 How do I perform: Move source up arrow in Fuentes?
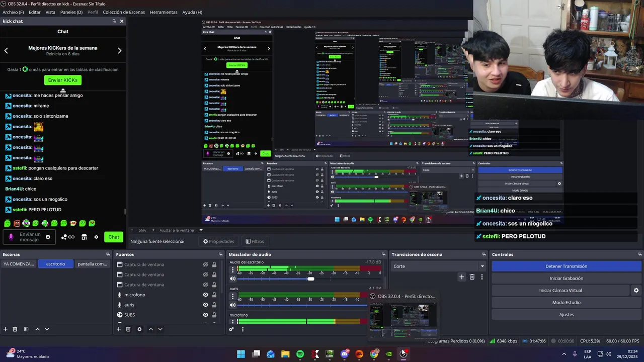pos(150,329)
